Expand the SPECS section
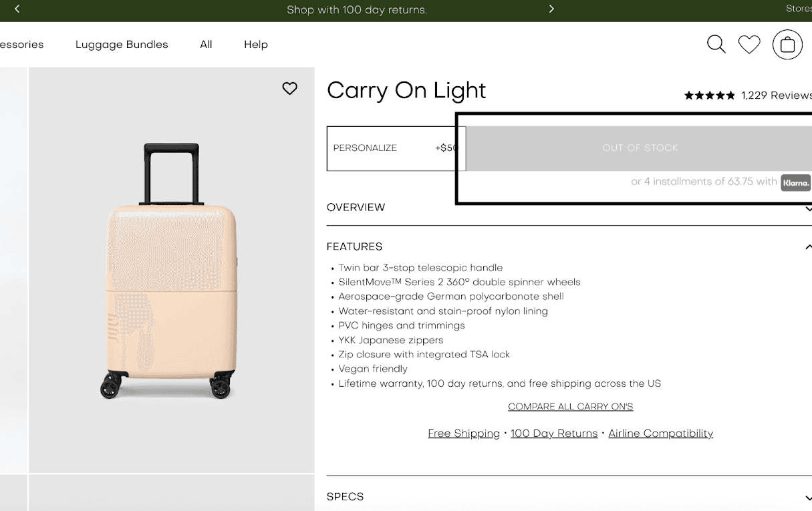This screenshot has height=511, width=812. pos(569,496)
